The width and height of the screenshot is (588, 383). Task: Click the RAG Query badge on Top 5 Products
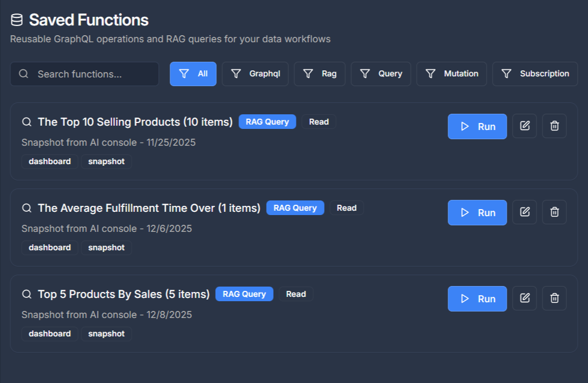point(244,294)
